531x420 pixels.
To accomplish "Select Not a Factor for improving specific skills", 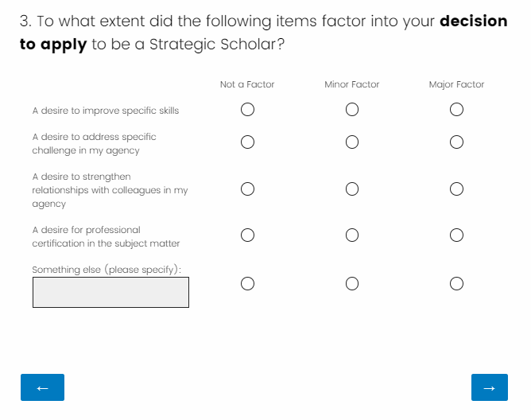I will (247, 110).
